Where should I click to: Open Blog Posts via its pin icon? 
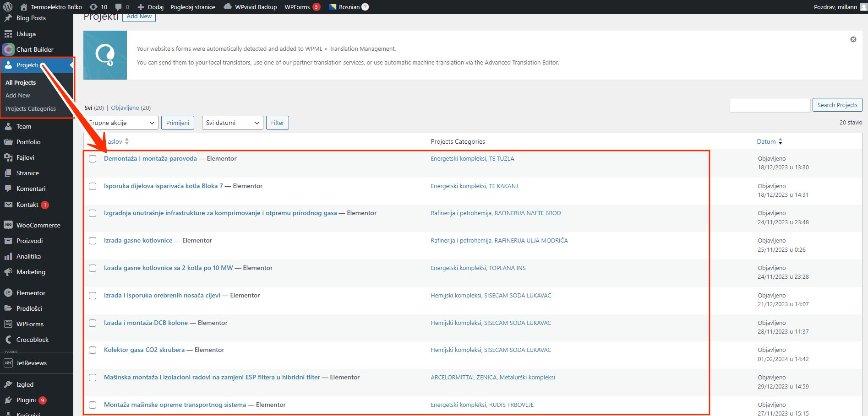[8, 18]
